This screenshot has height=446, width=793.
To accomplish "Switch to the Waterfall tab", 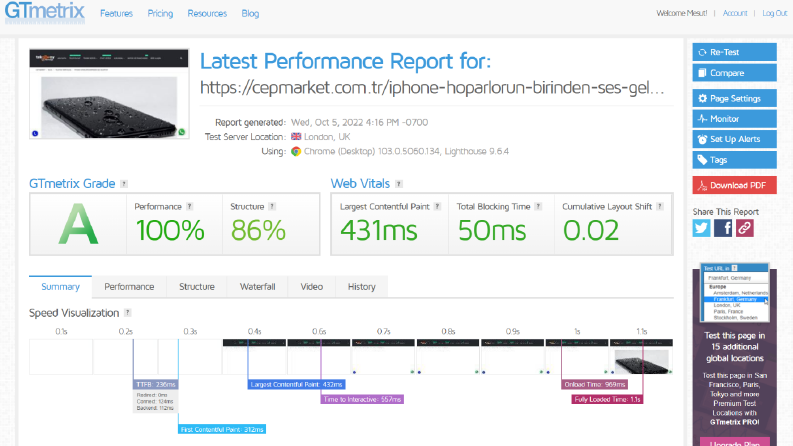I will (x=257, y=287).
